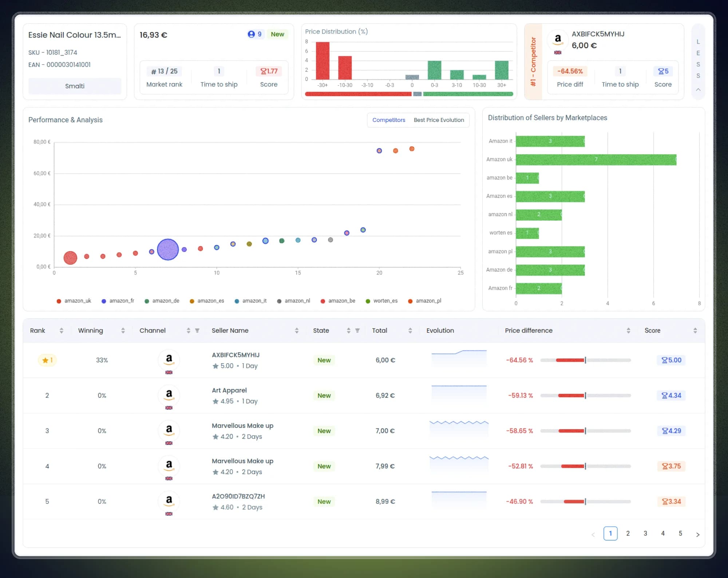The height and width of the screenshot is (578, 728).
Task: Toggle amazon_nl legend series
Action: point(294,301)
